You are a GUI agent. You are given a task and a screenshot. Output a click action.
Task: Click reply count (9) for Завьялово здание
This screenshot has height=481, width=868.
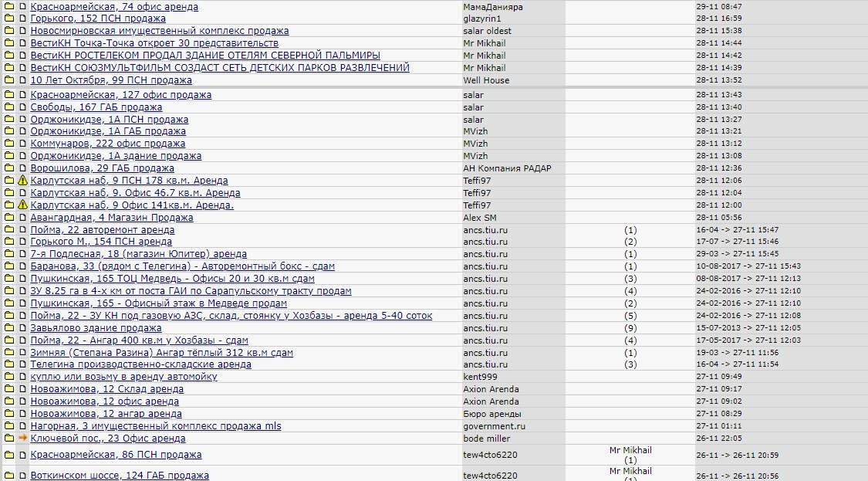630,327
